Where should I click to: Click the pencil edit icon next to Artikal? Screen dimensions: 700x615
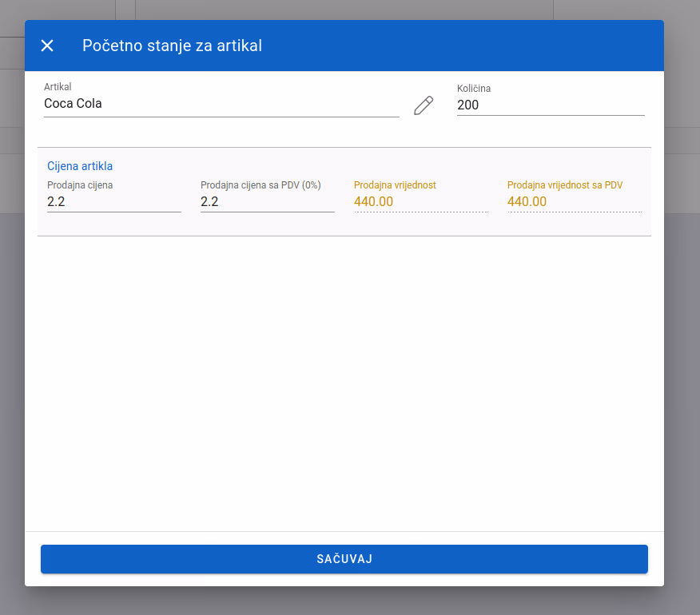(x=424, y=105)
